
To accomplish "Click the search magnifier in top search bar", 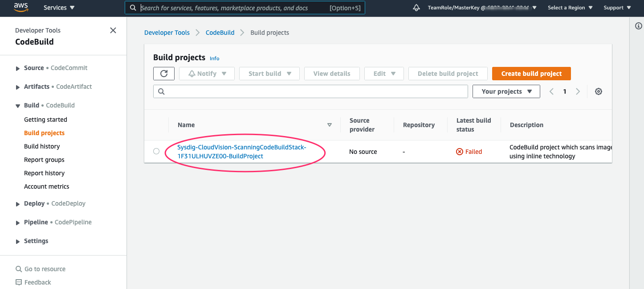I will pyautogui.click(x=133, y=8).
